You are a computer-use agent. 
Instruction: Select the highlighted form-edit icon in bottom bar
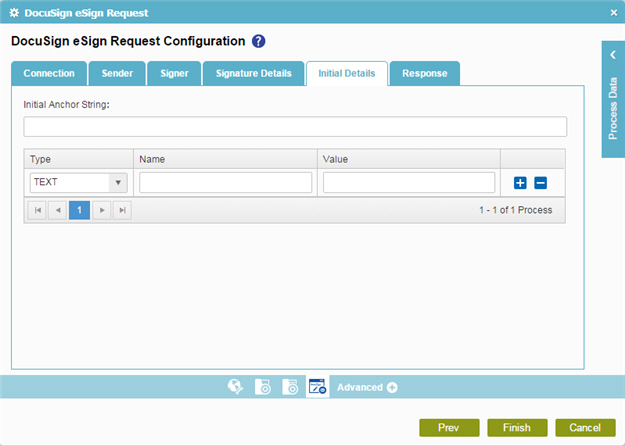pos(318,387)
